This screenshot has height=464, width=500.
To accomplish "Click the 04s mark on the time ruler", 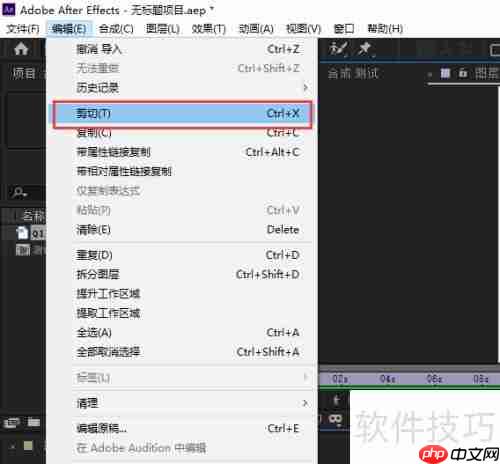I will coord(387,379).
